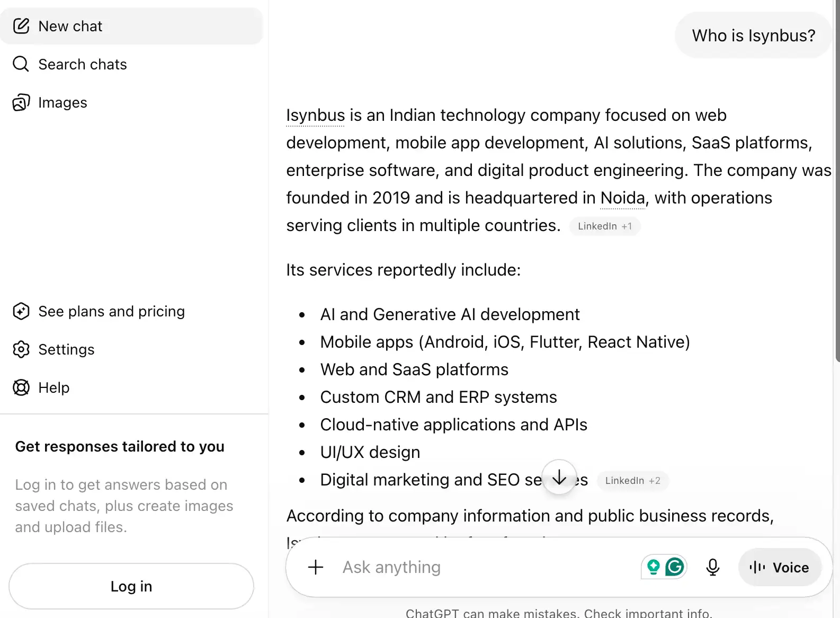
Task: Click 'Get responses tailored to you' heading
Action: pos(120,447)
